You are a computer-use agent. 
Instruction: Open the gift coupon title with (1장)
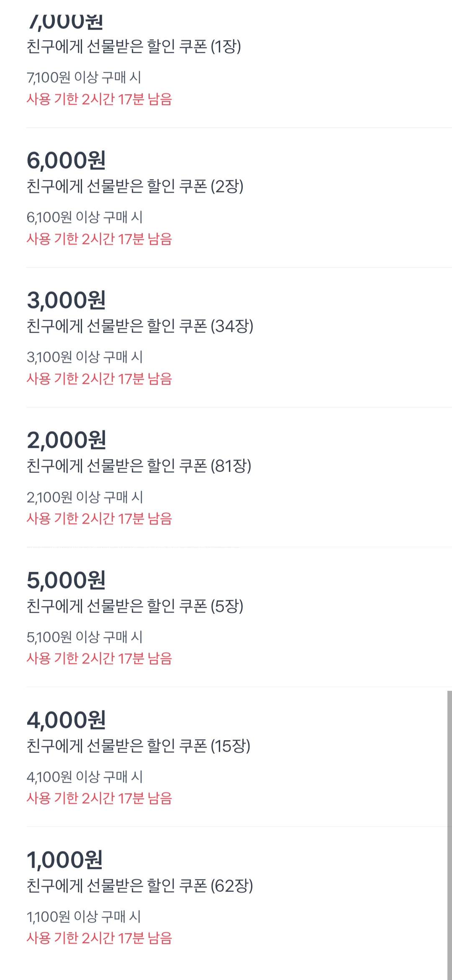pos(134,46)
